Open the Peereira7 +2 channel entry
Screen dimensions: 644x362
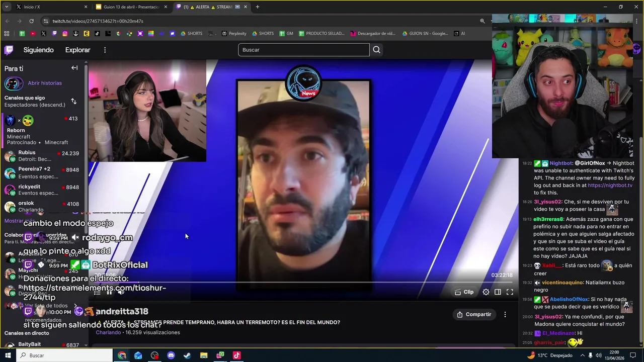[43, 173]
